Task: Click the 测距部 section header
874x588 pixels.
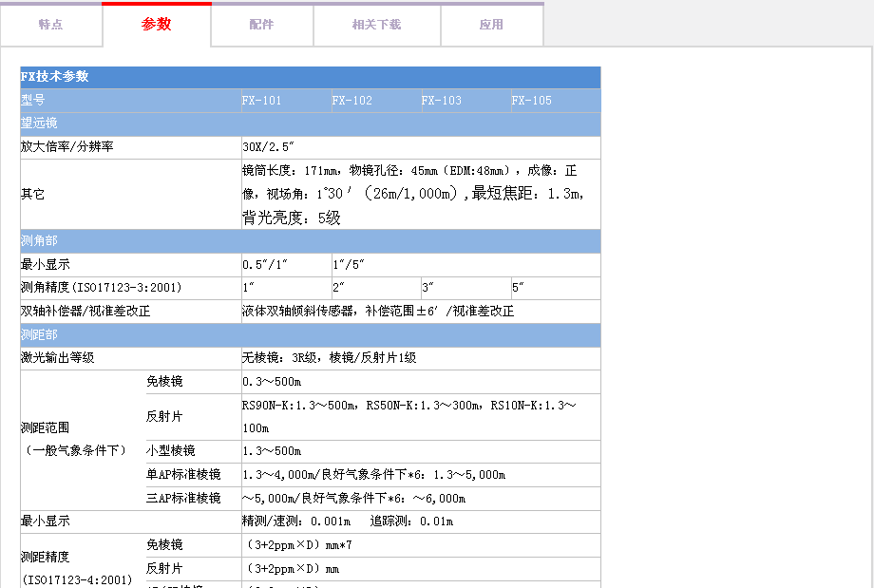Action: pos(39,335)
